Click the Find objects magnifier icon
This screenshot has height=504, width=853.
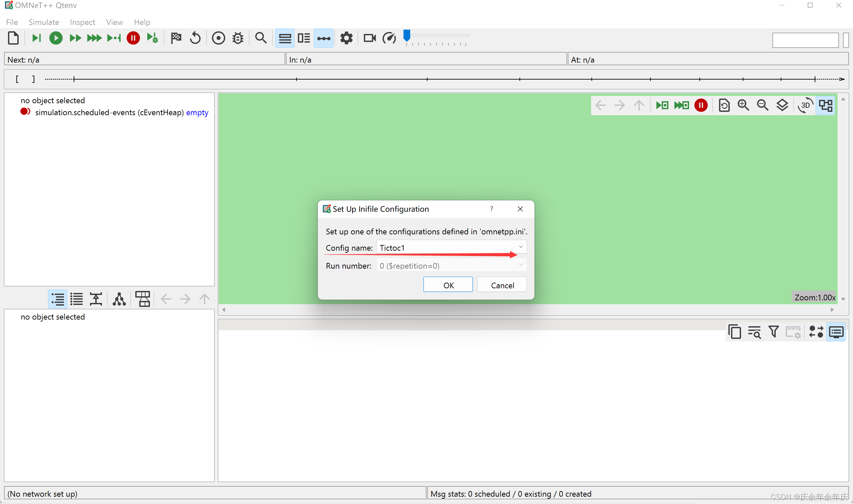point(261,38)
